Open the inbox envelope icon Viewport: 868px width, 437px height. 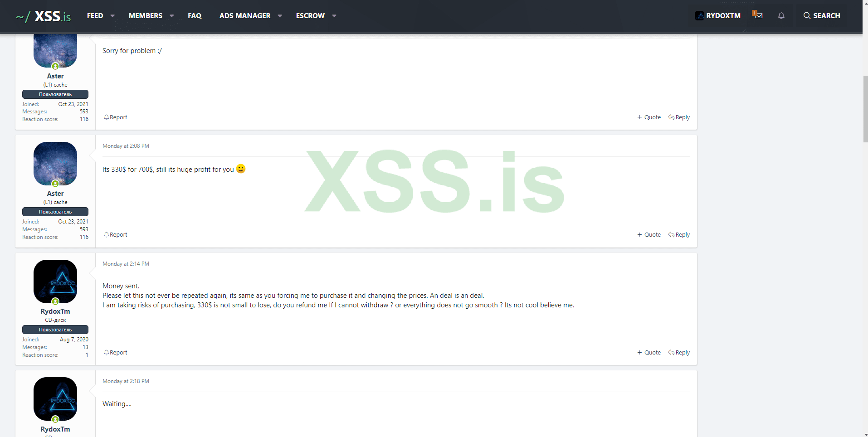pos(758,15)
